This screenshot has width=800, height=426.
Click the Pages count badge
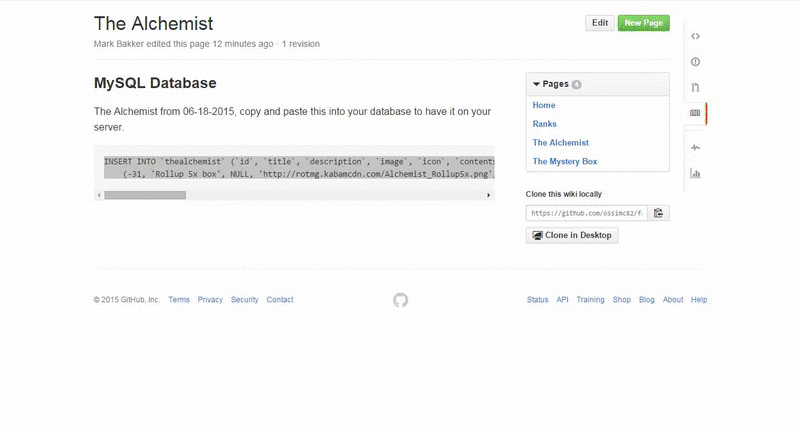coord(577,85)
